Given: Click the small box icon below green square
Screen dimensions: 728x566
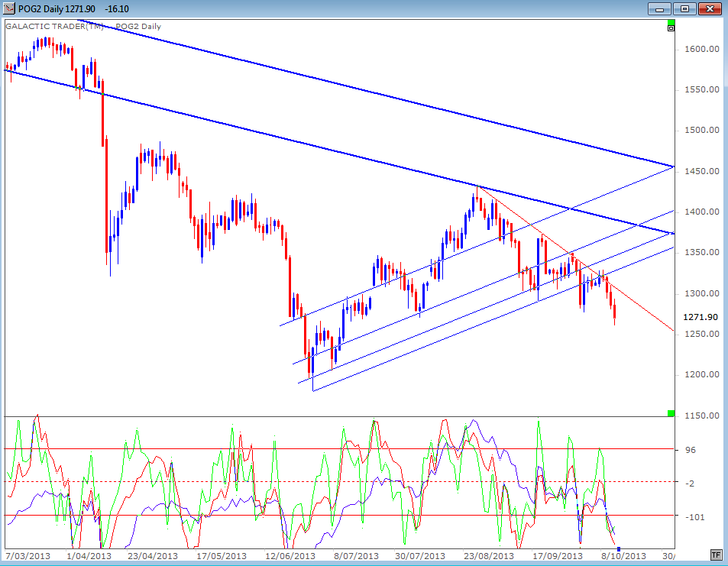Looking at the screenshot, I should 671,28.
